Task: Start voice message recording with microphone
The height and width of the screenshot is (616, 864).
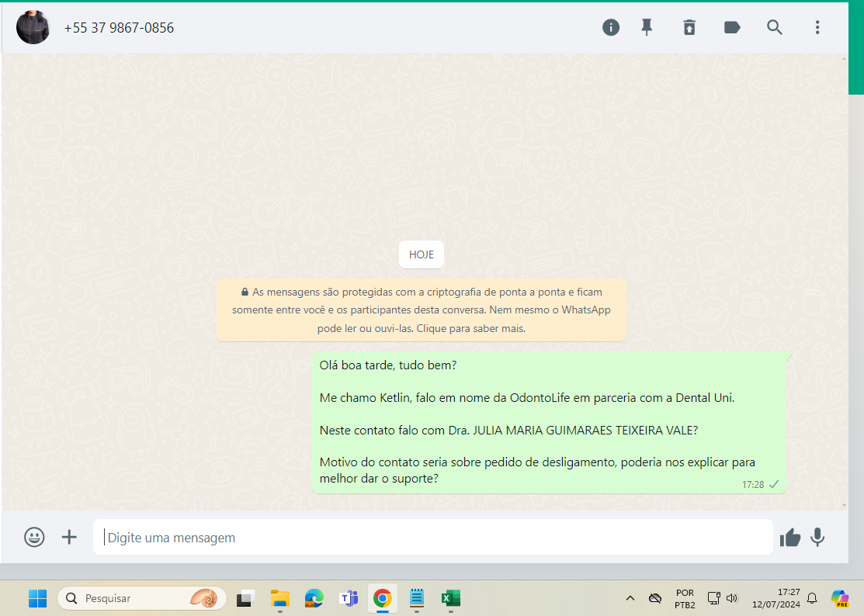Action: (817, 538)
